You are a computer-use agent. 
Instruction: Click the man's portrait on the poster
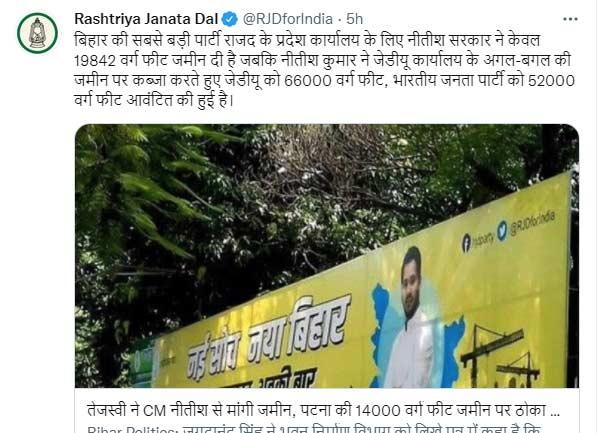click(411, 317)
